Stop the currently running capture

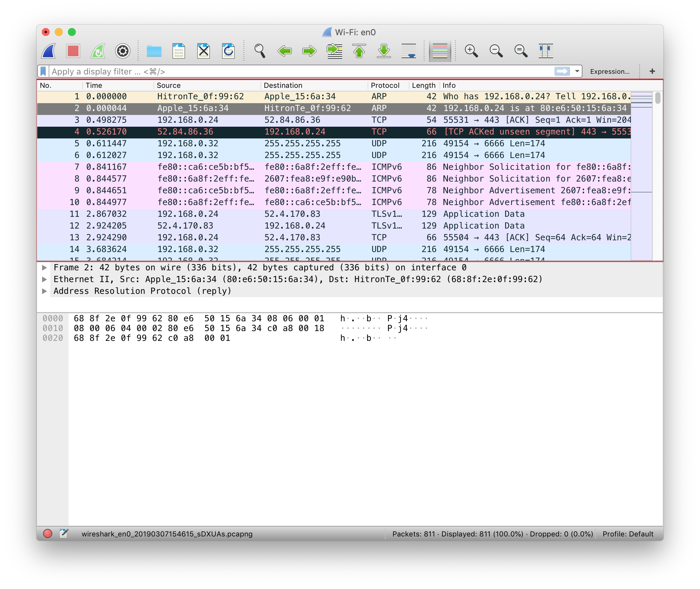pyautogui.click(x=73, y=51)
